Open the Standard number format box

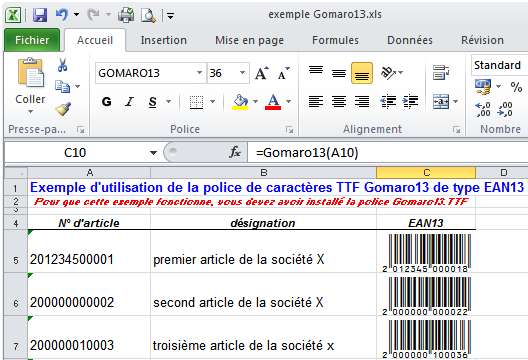499,65
